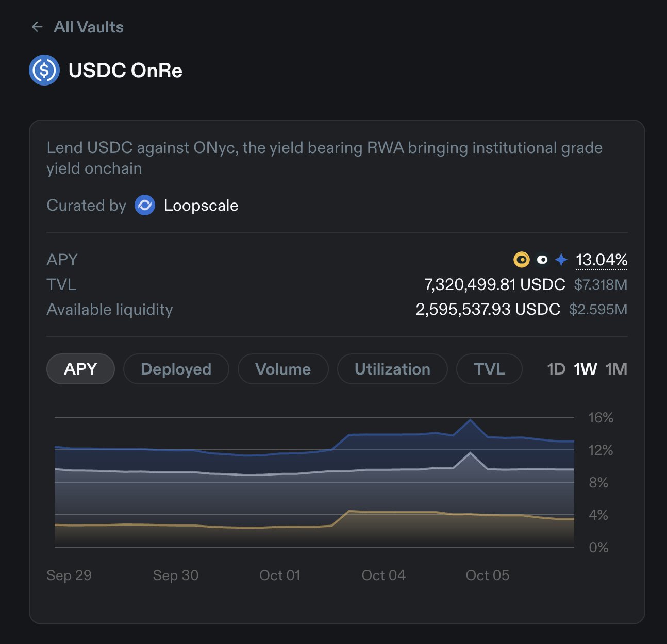667x644 pixels.
Task: Open the Volume chart tab
Action: point(282,369)
